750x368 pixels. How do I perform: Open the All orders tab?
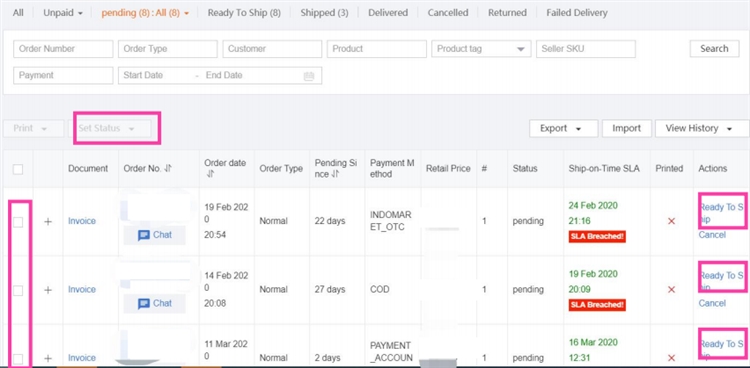(18, 13)
